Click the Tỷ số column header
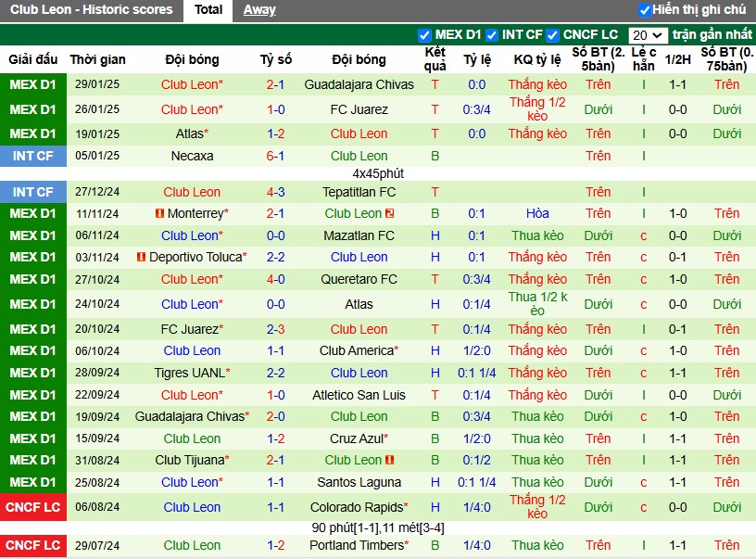The image size is (756, 559). [x=276, y=59]
